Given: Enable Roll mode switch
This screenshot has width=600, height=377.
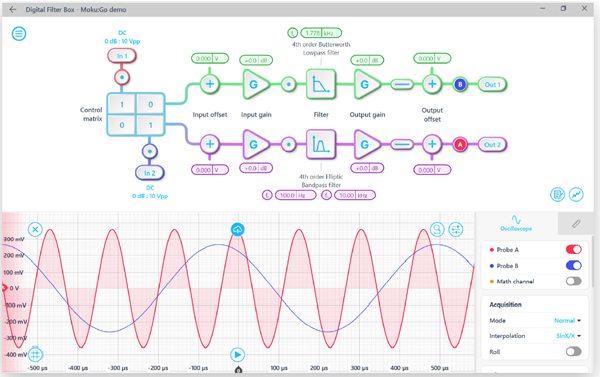Looking at the screenshot, I should [573, 351].
